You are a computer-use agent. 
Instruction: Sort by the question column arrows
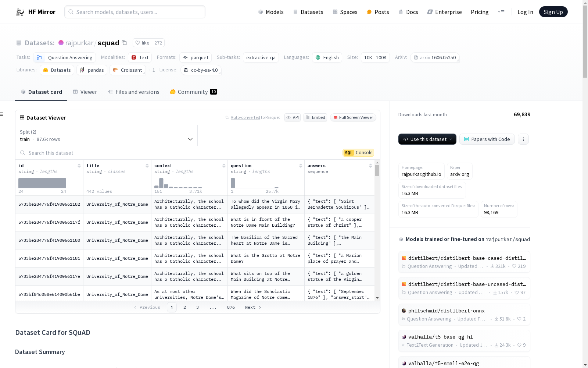tap(301, 166)
